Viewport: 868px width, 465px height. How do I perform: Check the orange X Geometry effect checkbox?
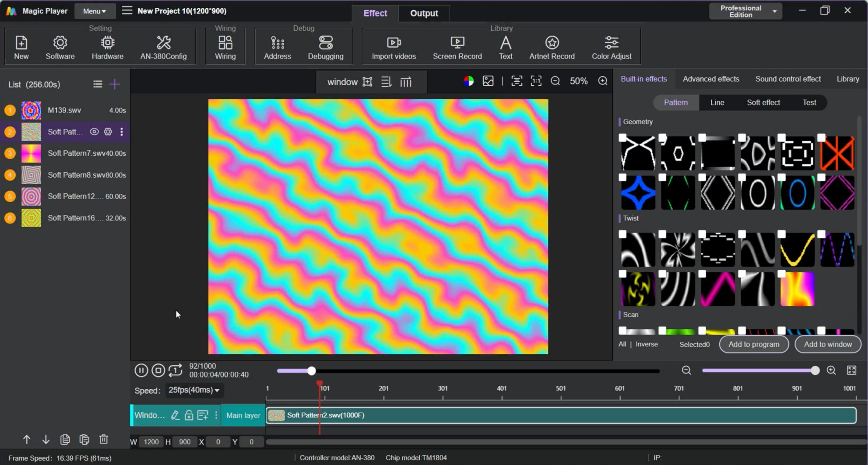821,138
